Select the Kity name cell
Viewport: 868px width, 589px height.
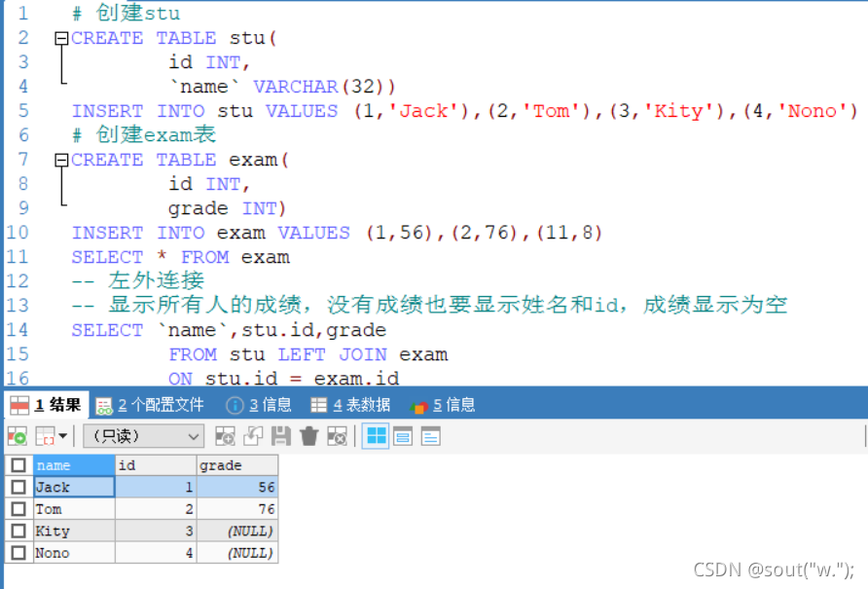pos(74,531)
